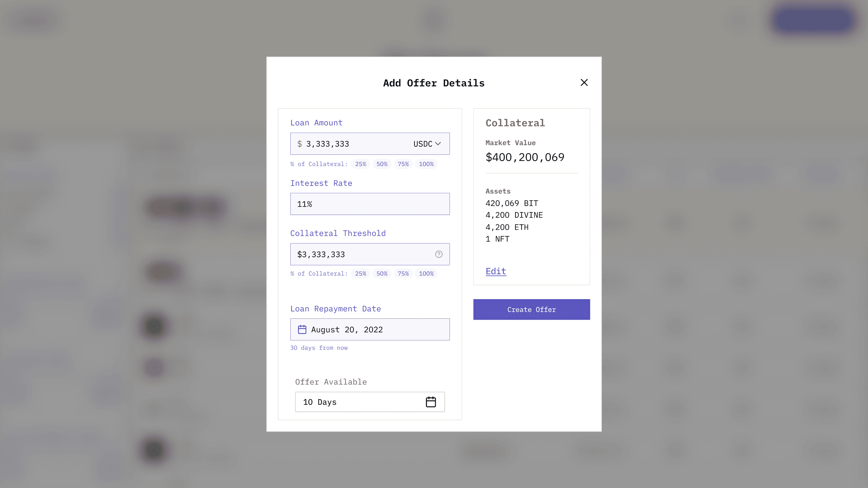Click the Edit collateral link
868x488 pixels.
[x=496, y=271]
